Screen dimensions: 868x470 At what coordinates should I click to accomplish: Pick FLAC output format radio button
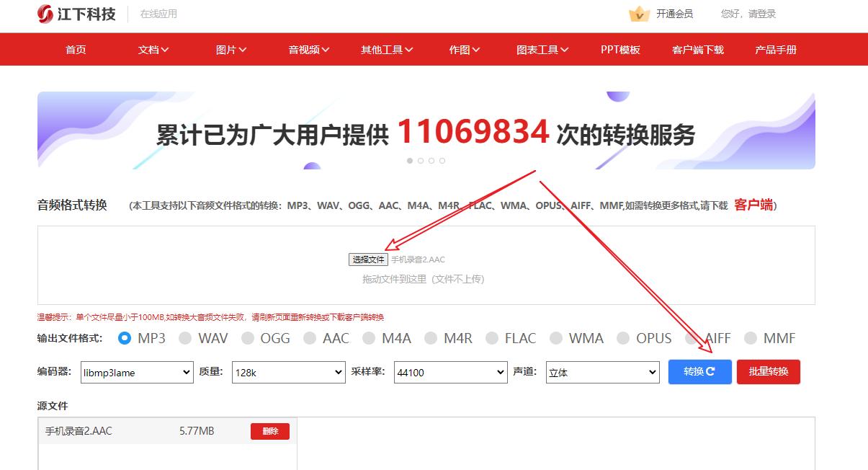[x=492, y=338]
